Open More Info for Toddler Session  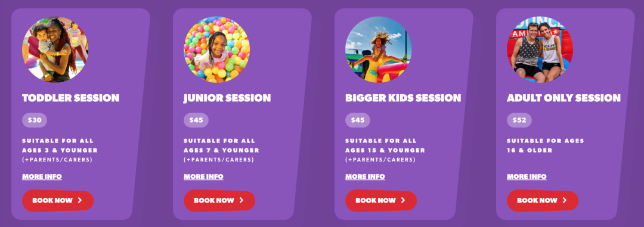click(42, 177)
